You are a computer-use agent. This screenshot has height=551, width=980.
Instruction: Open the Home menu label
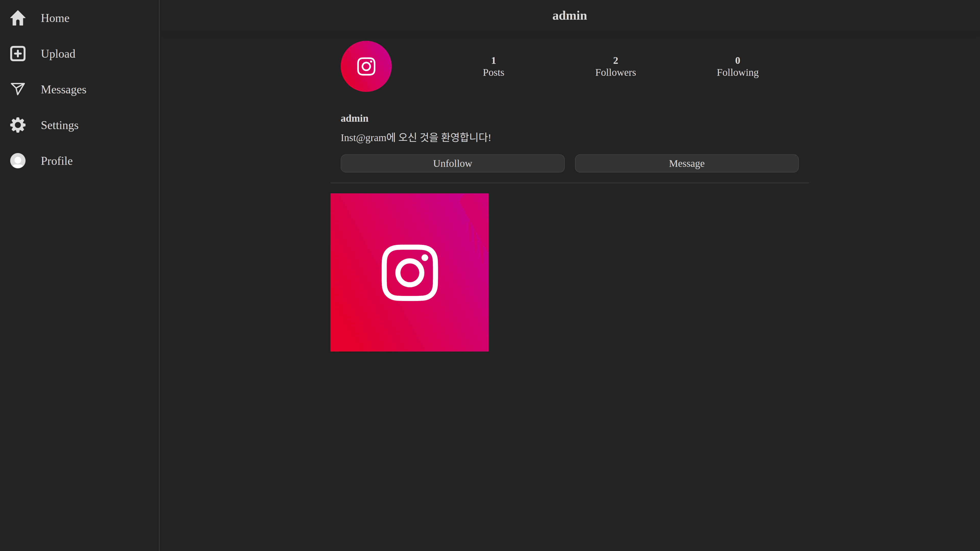tap(55, 18)
